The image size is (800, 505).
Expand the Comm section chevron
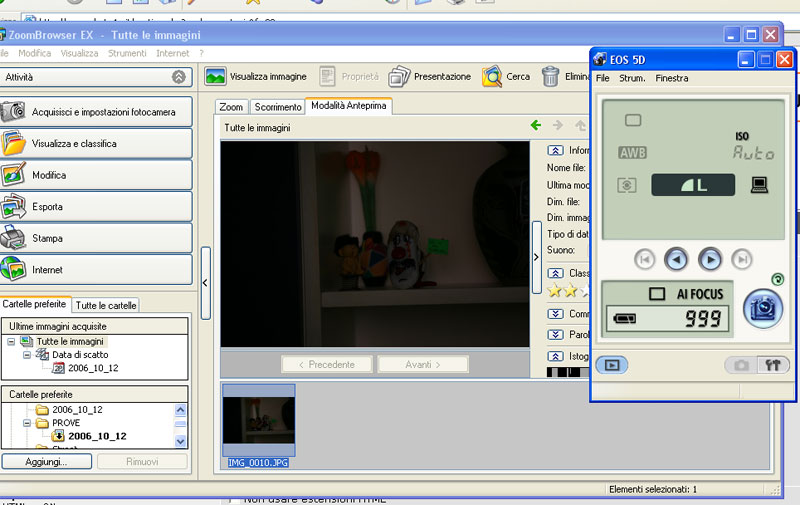tap(555, 314)
